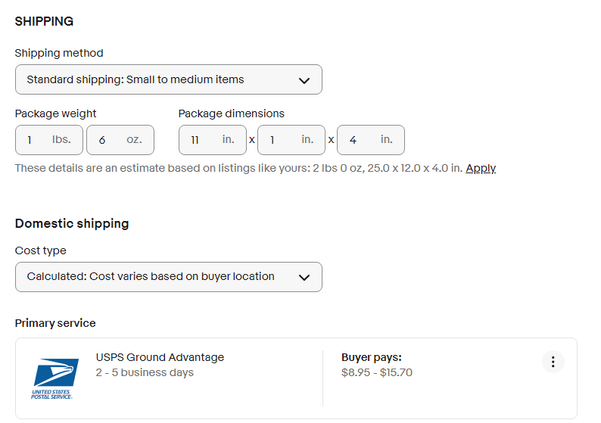The image size is (601, 423).
Task: Click the 11 in. length dimension field
Action: click(212, 140)
